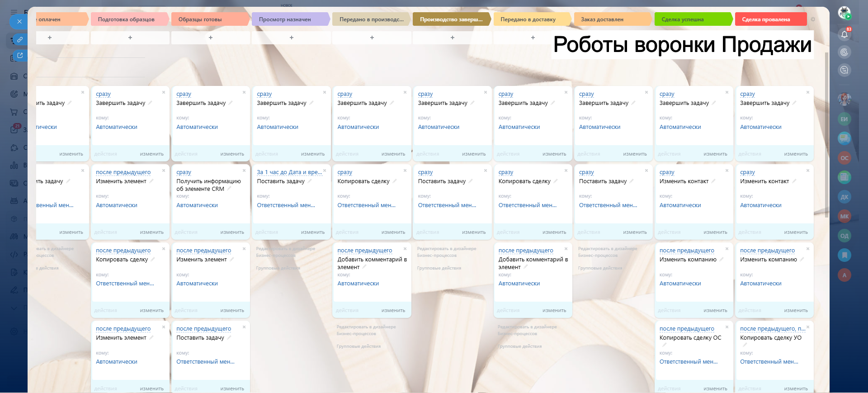
Task: Click 'изменить' on the 'За 1 час до' robot
Action: [x=312, y=232]
